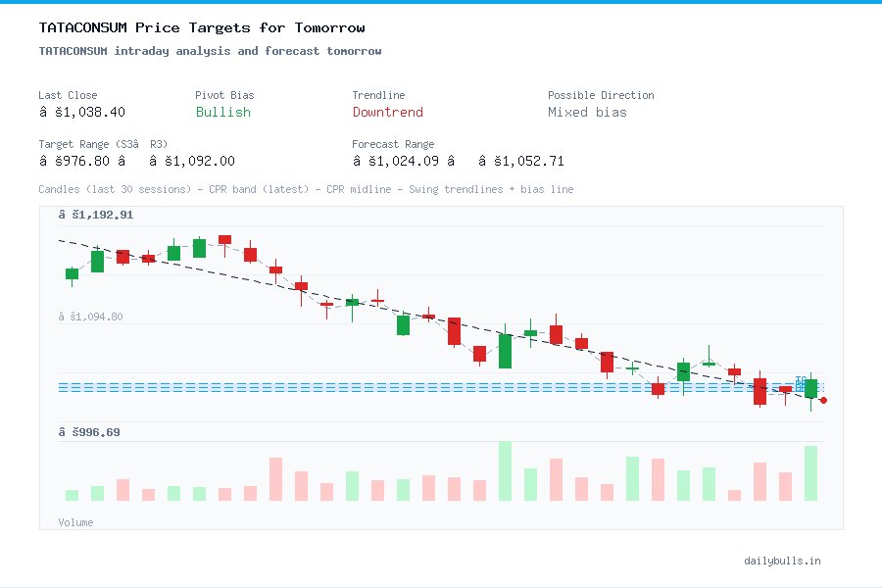Image resolution: width=882 pixels, height=588 pixels.
Task: Select the red dot marker after last candle
Action: pyautogui.click(x=824, y=400)
